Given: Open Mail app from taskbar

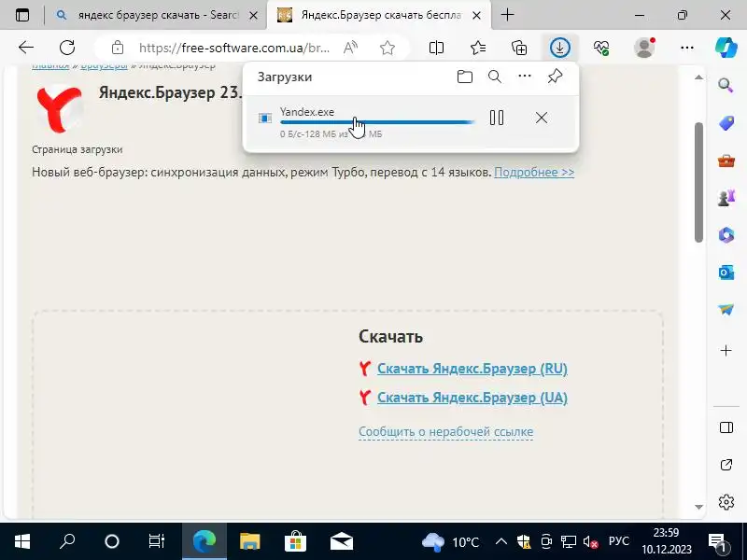Looking at the screenshot, I should point(342,541).
